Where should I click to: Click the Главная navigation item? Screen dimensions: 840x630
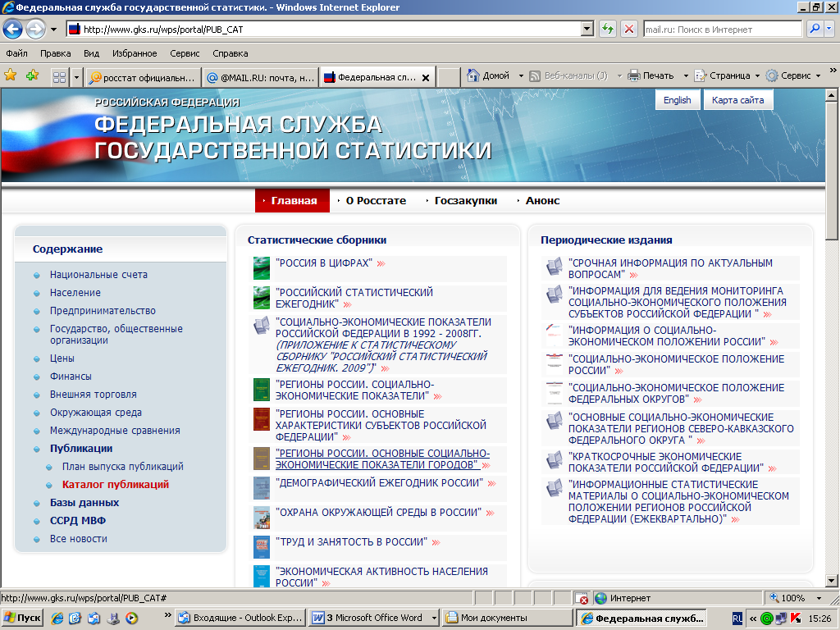[293, 200]
